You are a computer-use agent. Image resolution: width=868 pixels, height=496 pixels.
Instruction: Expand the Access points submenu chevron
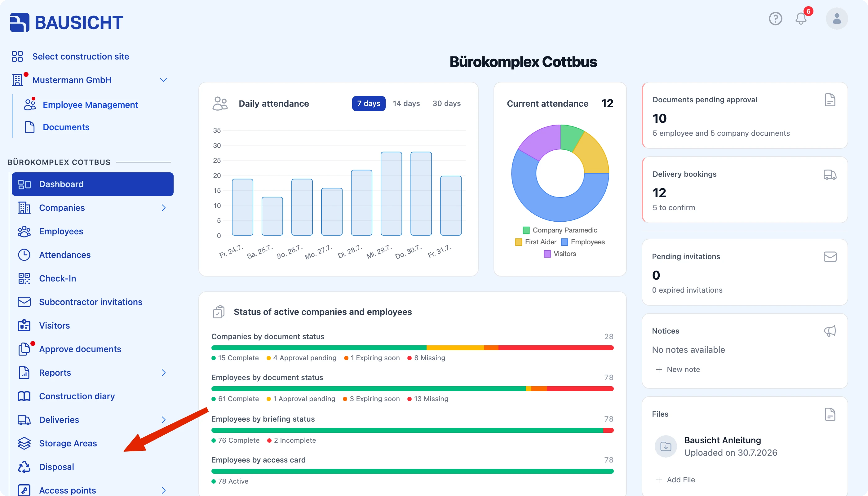pos(163,490)
